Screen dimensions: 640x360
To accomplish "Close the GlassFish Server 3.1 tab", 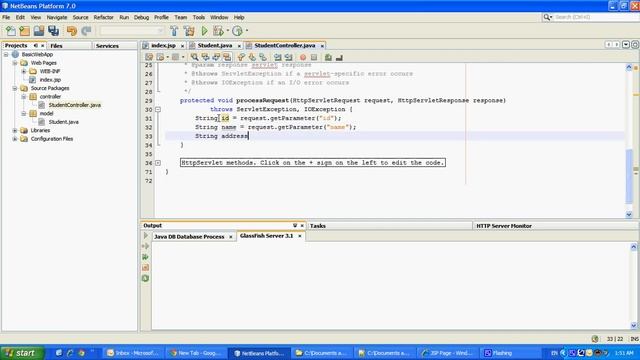I will [300, 236].
